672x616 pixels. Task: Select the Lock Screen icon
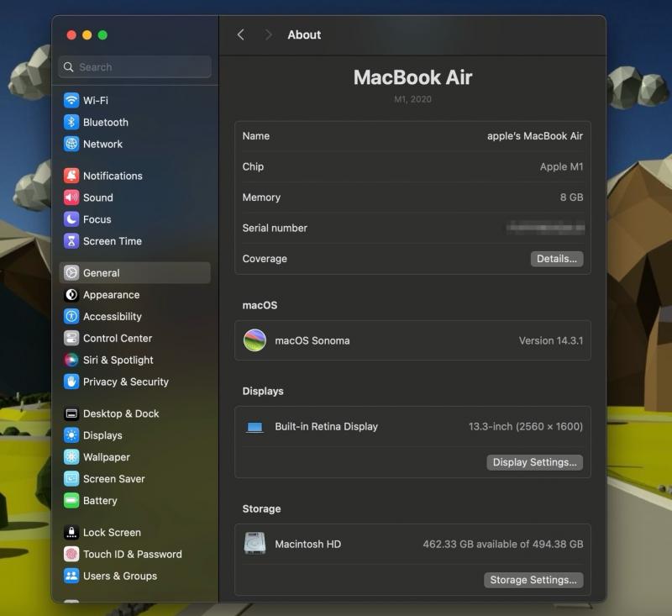tap(71, 533)
